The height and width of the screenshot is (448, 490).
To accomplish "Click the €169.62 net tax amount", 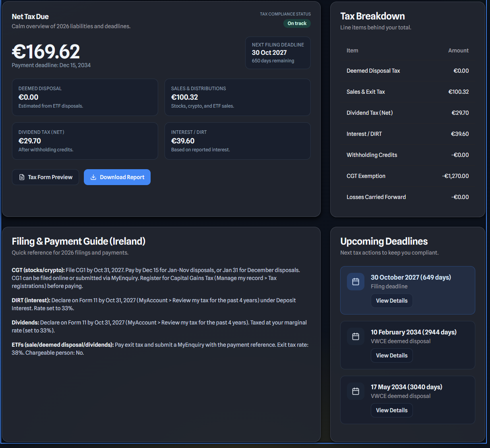I will click(46, 51).
